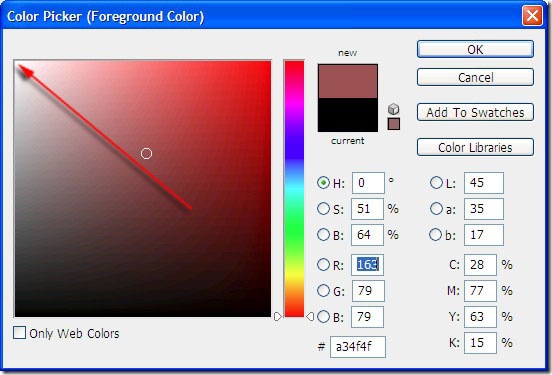The image size is (552, 375).
Task: Click the H hue value field
Action: tap(368, 183)
